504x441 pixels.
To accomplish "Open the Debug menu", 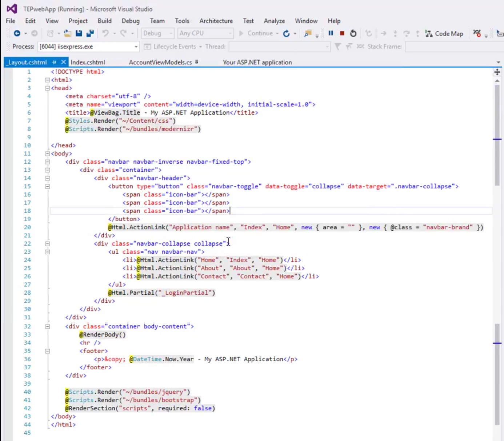I will click(x=131, y=21).
